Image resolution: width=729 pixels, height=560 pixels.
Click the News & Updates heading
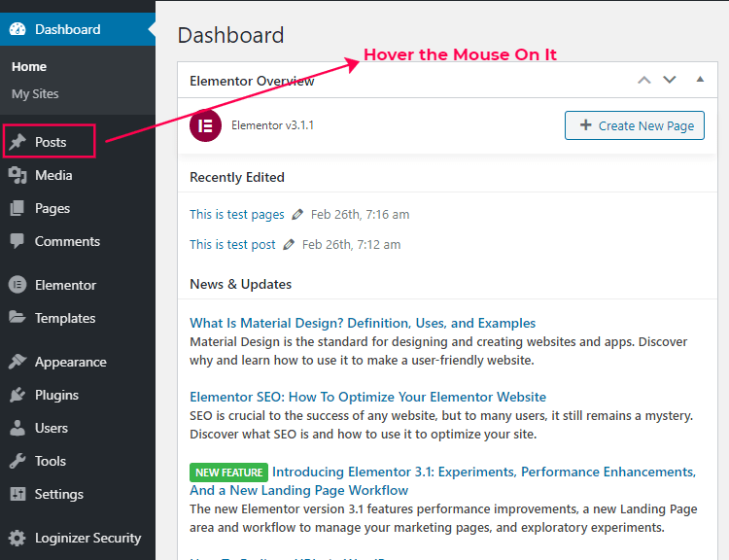point(241,284)
